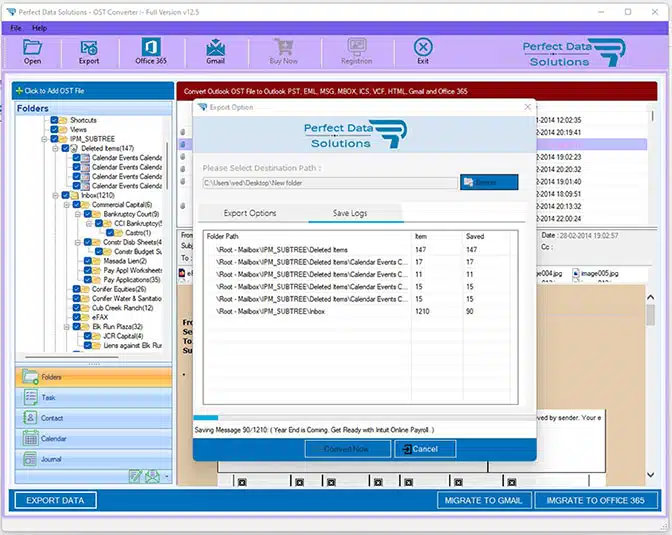Click the preview pane scroll down arrow
Viewport: 672px width, 535px height.
click(651, 475)
